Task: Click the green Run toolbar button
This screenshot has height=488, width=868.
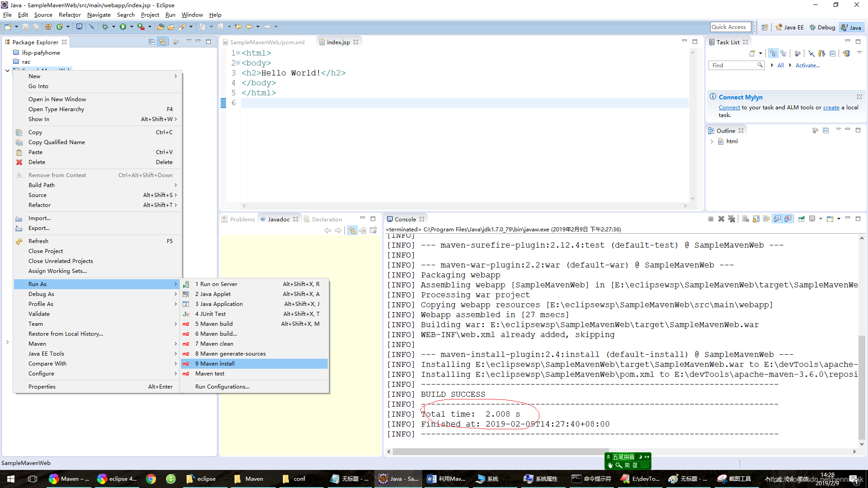Action: 123,27
